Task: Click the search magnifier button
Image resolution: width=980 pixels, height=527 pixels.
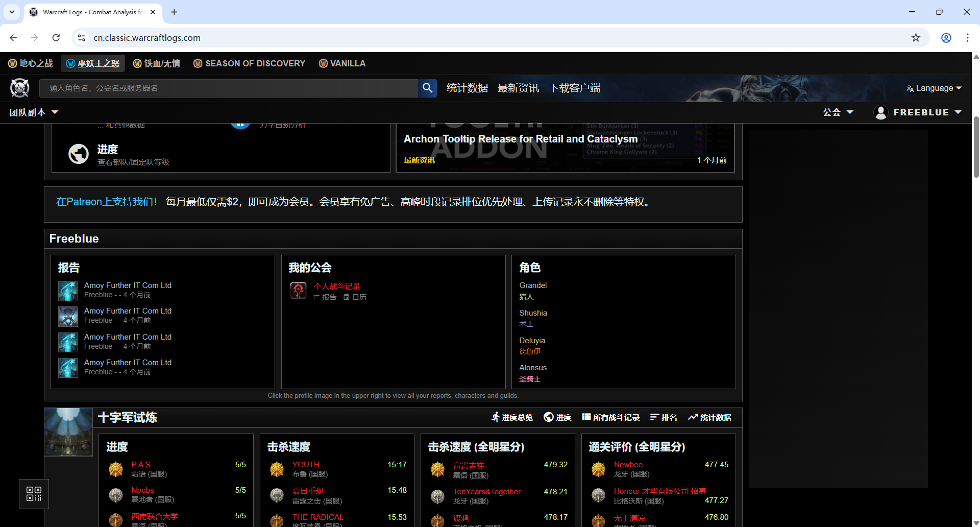Action: coord(428,88)
